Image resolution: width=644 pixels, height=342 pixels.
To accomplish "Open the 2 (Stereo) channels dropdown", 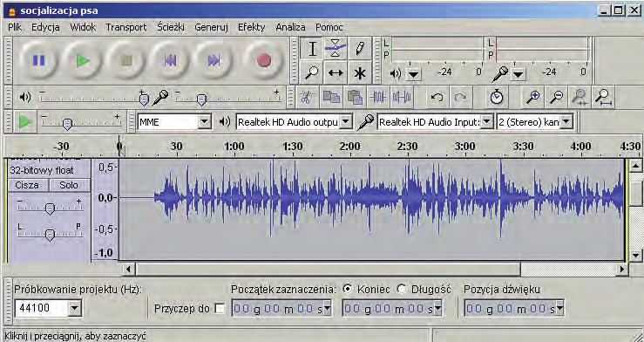I will pyautogui.click(x=566, y=122).
